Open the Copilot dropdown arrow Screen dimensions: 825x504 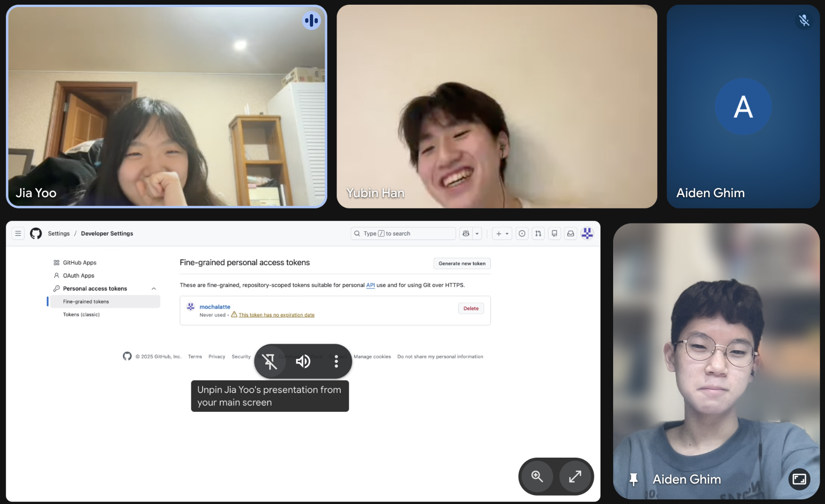pyautogui.click(x=477, y=233)
